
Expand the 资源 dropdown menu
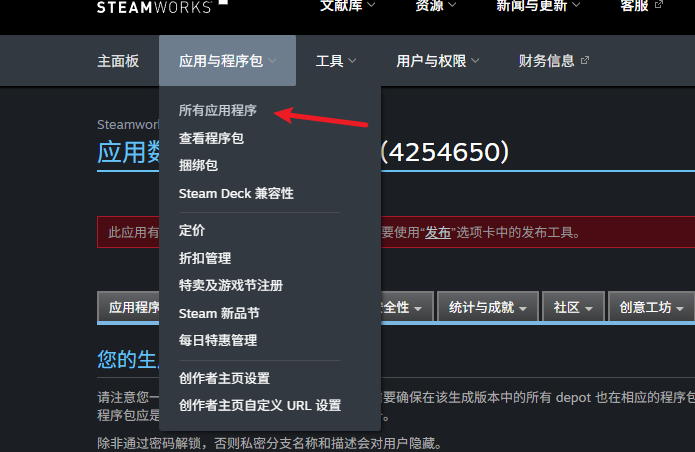pos(436,5)
